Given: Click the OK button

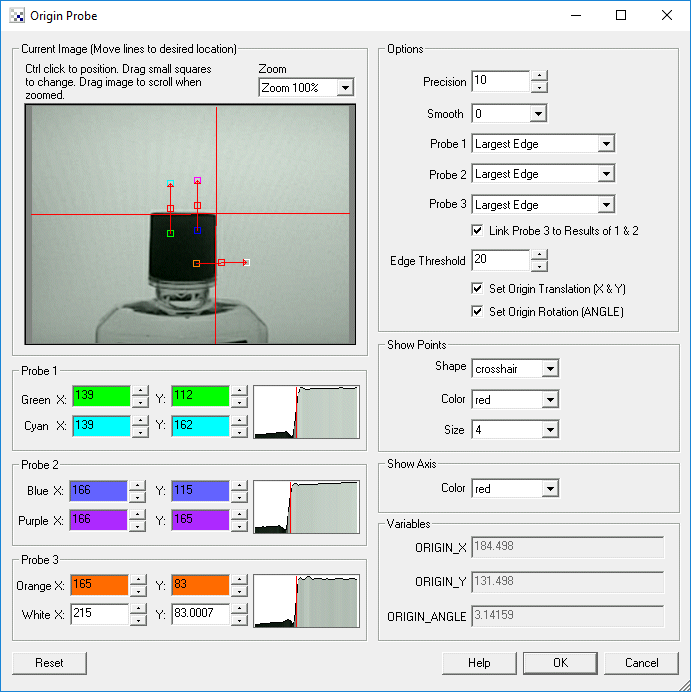Looking at the screenshot, I should (x=559, y=663).
